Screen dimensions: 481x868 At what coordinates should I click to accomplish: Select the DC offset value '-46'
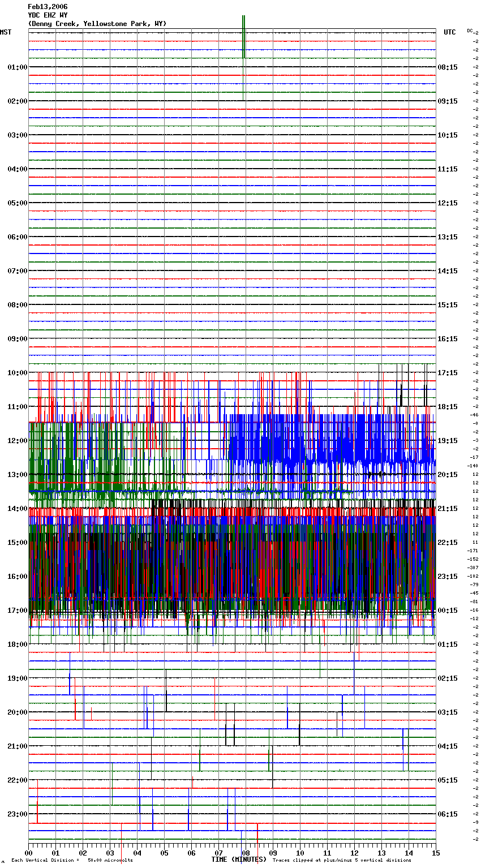coord(474,415)
